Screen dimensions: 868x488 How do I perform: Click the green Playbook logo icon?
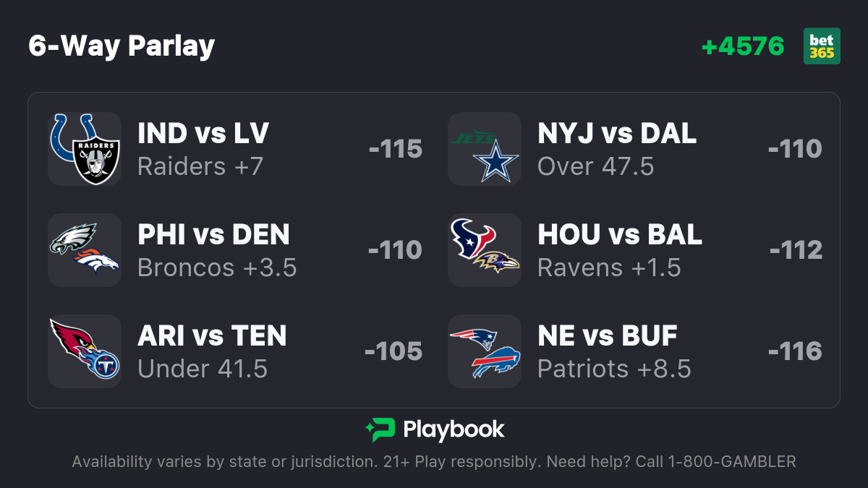(380, 430)
